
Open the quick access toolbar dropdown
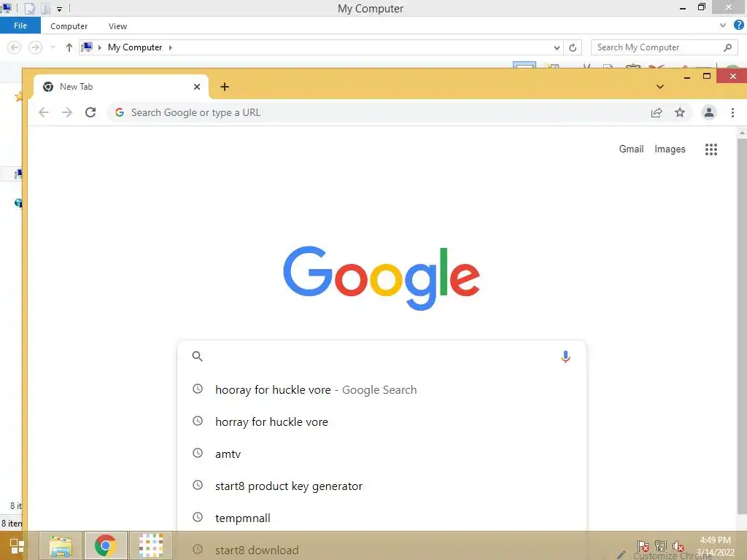60,9
